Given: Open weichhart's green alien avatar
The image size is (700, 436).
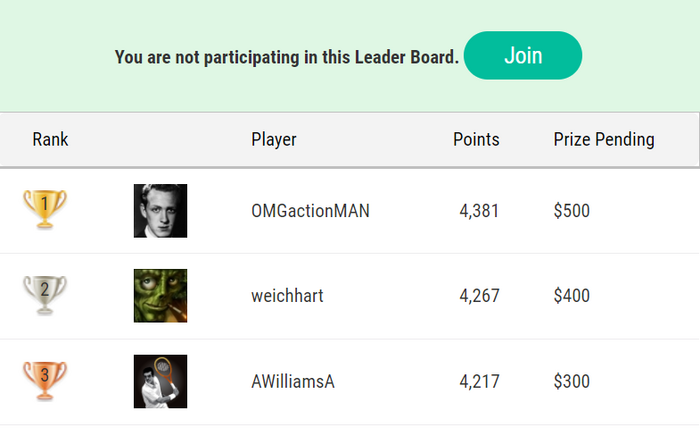Looking at the screenshot, I should tap(160, 295).
